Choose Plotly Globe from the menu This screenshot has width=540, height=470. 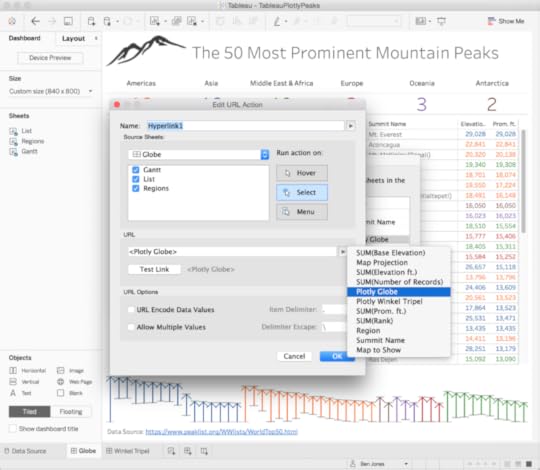point(398,292)
